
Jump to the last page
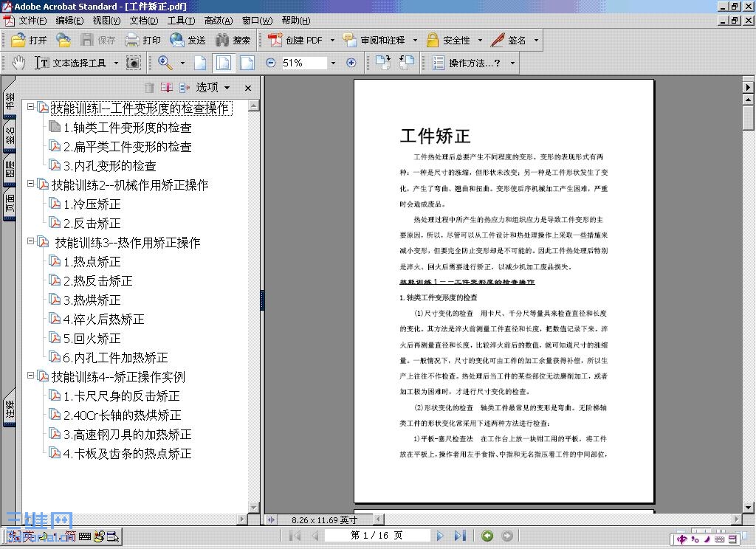(460, 536)
